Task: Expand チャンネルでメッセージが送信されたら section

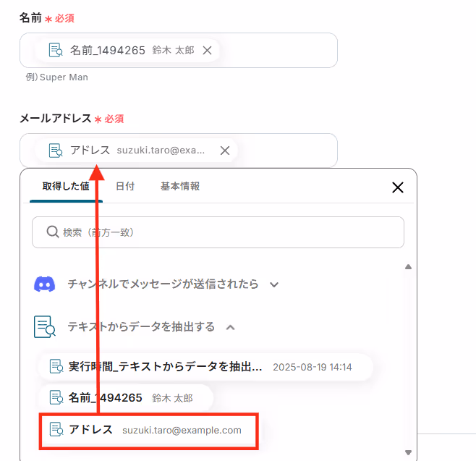Action: point(274,284)
